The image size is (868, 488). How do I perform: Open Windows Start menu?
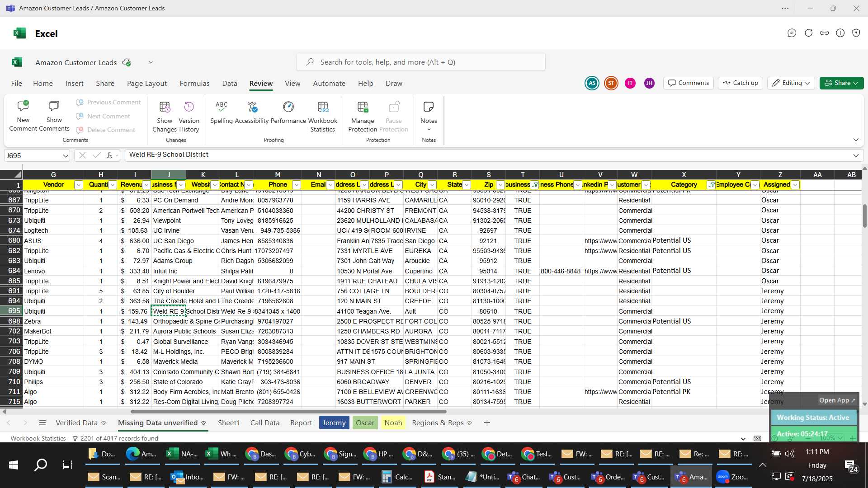tap(14, 465)
